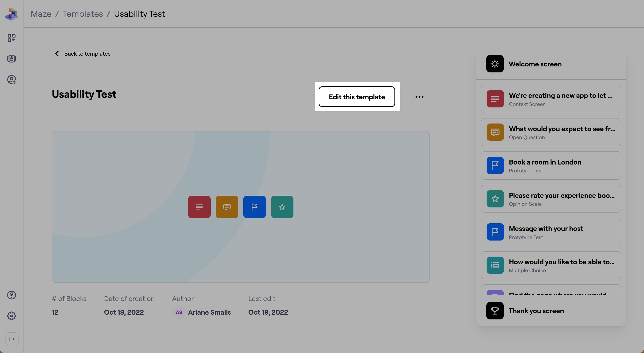This screenshot has height=353, width=644.
Task: Open help via the question mark icon
Action: (x=12, y=295)
